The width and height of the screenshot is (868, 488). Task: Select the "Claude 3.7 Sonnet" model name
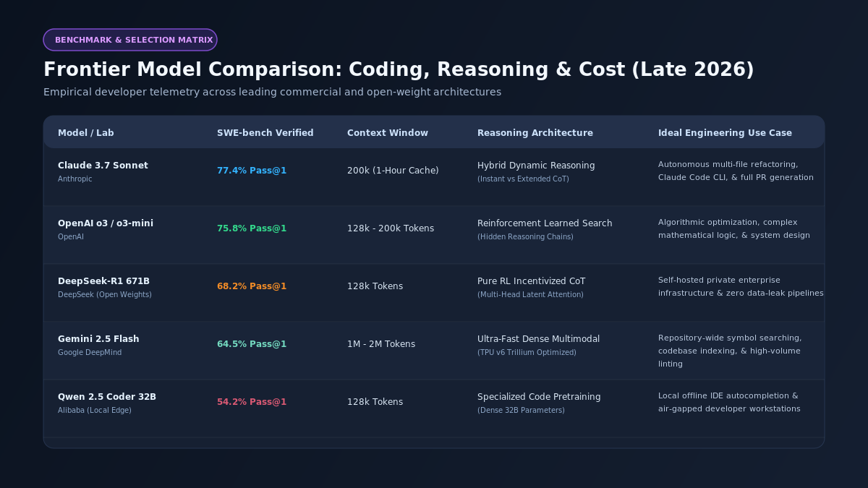coord(103,166)
